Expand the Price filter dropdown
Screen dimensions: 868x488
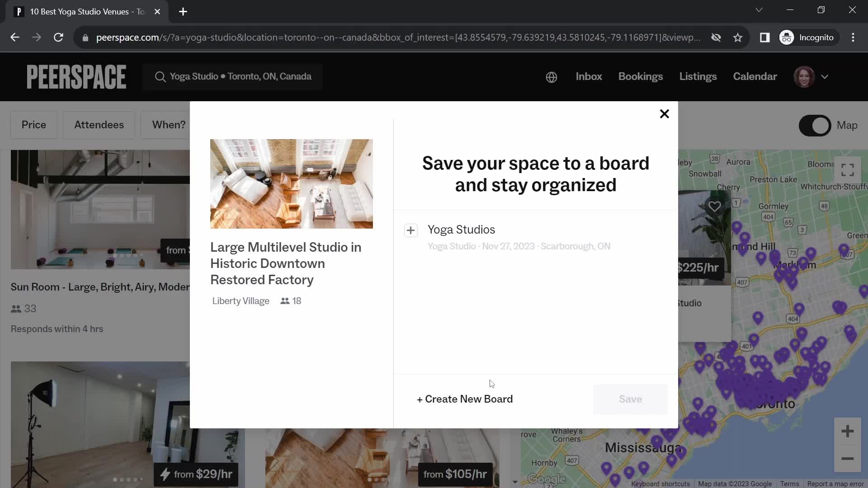pyautogui.click(x=34, y=125)
